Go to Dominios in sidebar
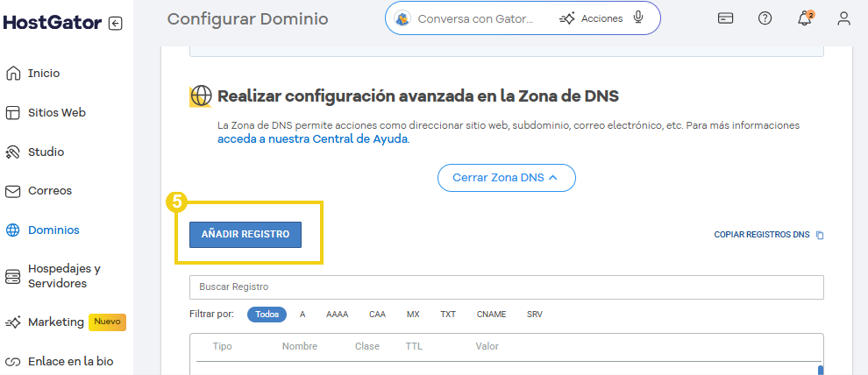 click(x=53, y=230)
